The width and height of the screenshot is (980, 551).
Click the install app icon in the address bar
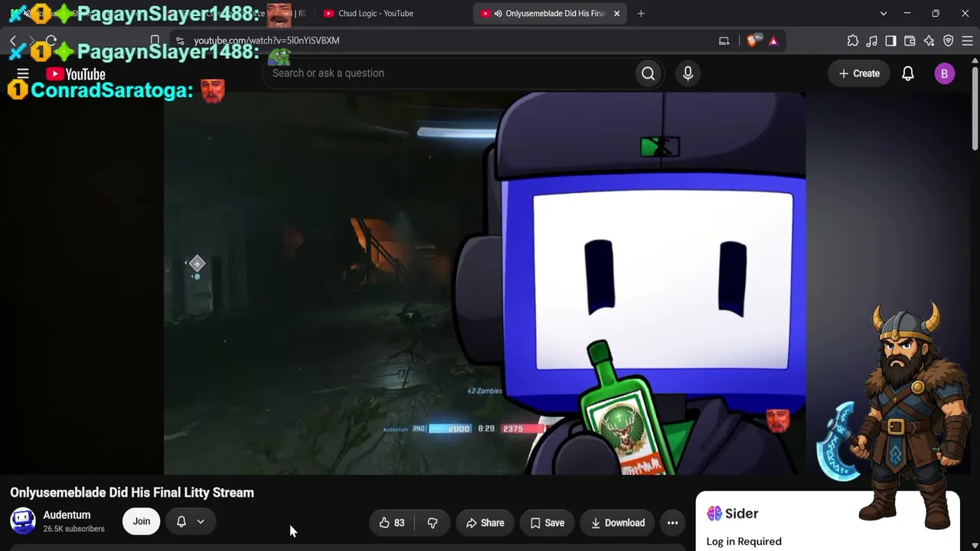724,41
